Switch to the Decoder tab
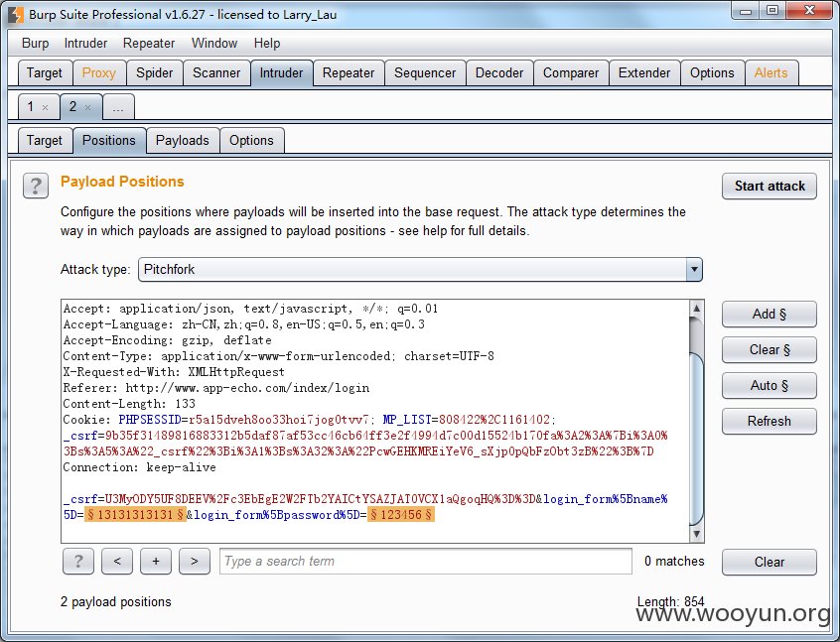This screenshot has height=642, width=840. click(499, 72)
